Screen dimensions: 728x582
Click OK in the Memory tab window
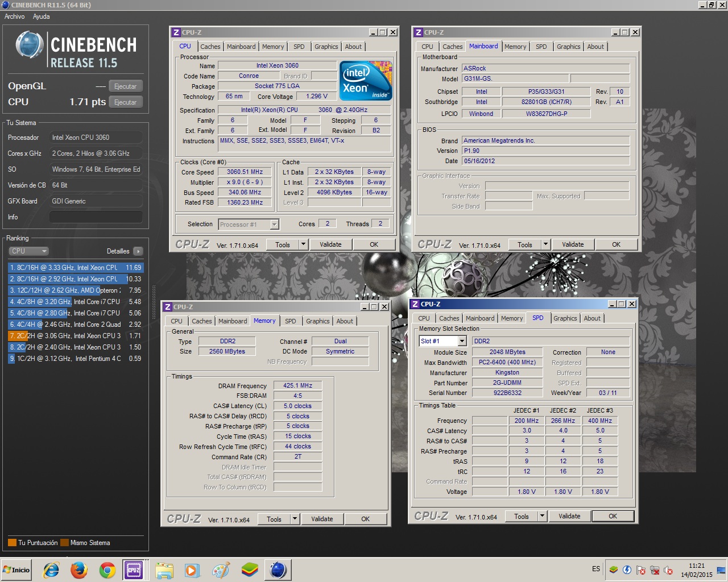point(365,519)
